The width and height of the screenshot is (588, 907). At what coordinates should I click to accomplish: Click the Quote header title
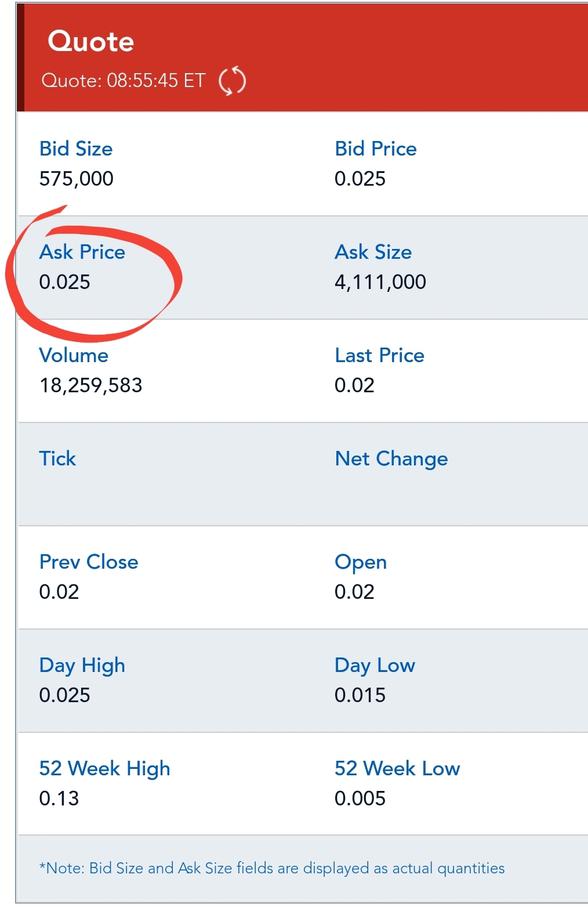[x=91, y=42]
